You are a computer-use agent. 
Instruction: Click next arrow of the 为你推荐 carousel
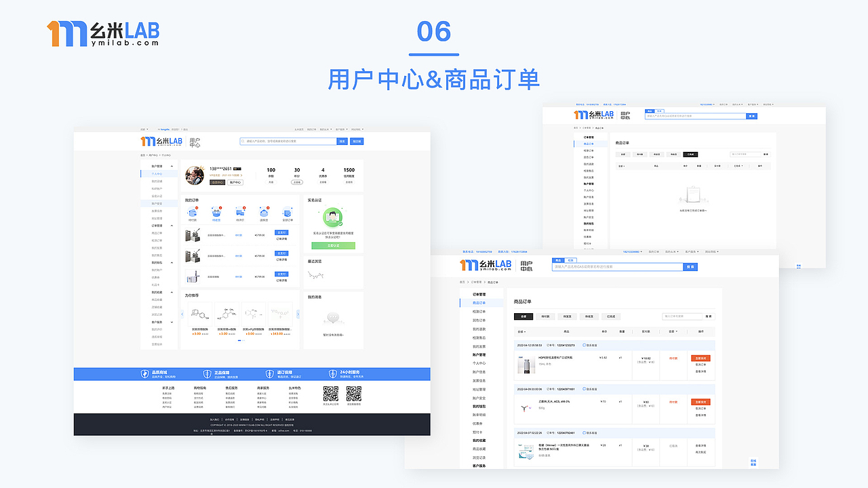[x=298, y=314]
